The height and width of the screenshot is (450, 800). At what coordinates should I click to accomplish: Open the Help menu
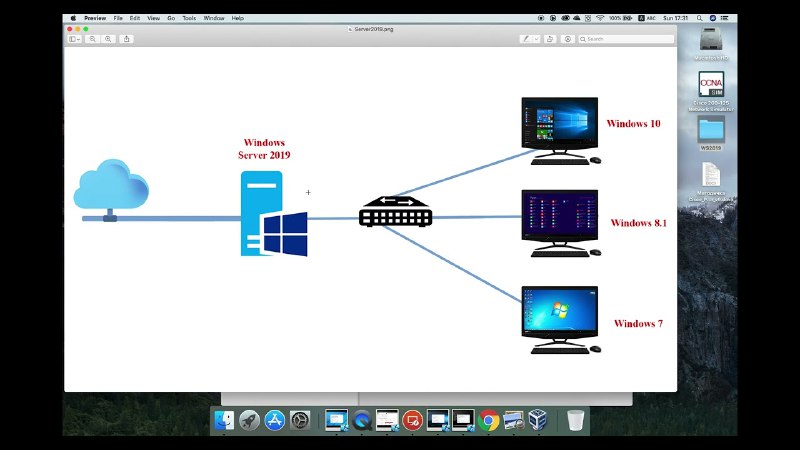click(x=238, y=18)
